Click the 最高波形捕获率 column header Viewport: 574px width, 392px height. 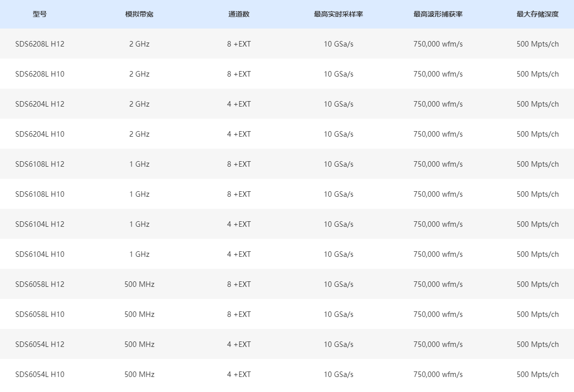click(438, 15)
